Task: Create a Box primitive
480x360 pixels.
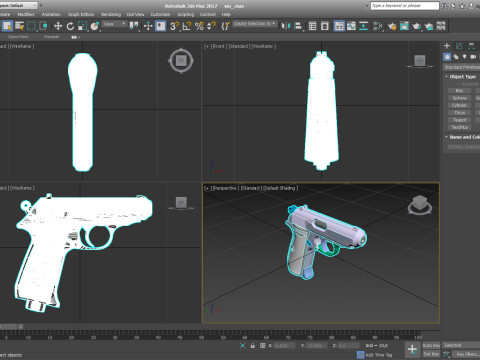Action: pos(459,91)
